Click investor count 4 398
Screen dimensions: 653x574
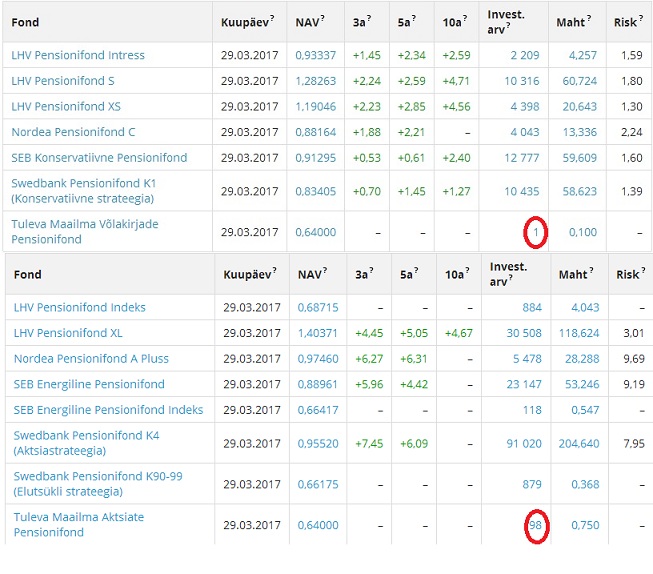pyautogui.click(x=525, y=106)
